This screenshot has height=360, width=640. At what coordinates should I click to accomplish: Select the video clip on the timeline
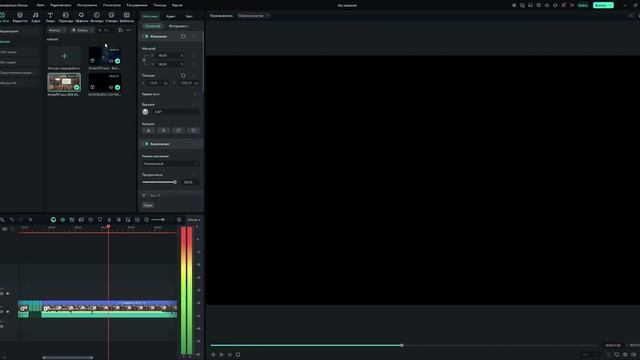pyautogui.click(x=109, y=308)
